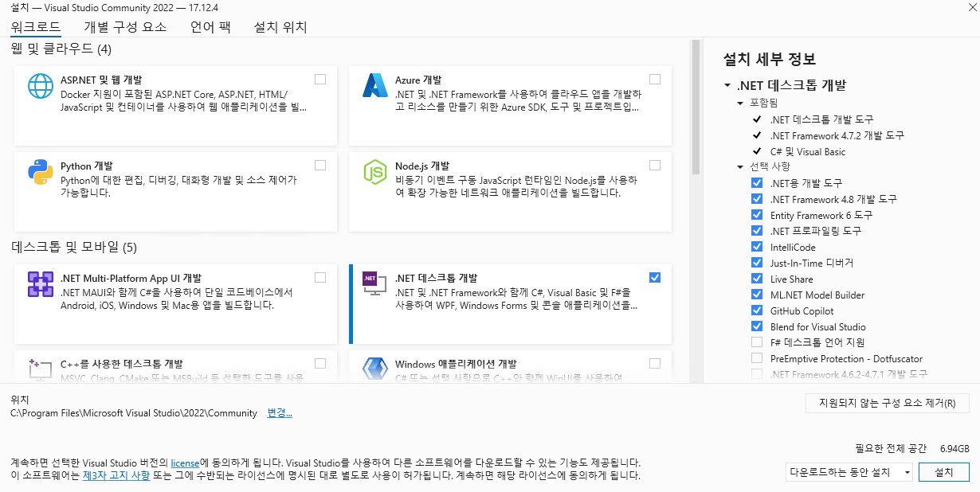Enable F# 데스크톱 언어 지원
Screen dimensions: 980x492
tap(756, 342)
